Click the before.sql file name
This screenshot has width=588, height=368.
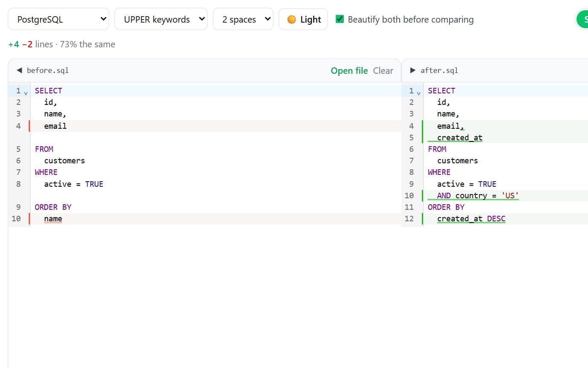pos(48,70)
